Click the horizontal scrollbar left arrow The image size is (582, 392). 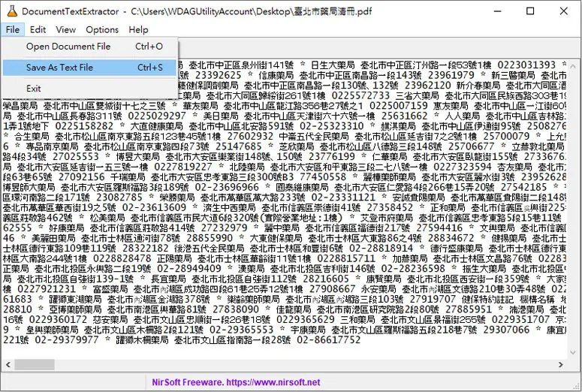pos(8,364)
